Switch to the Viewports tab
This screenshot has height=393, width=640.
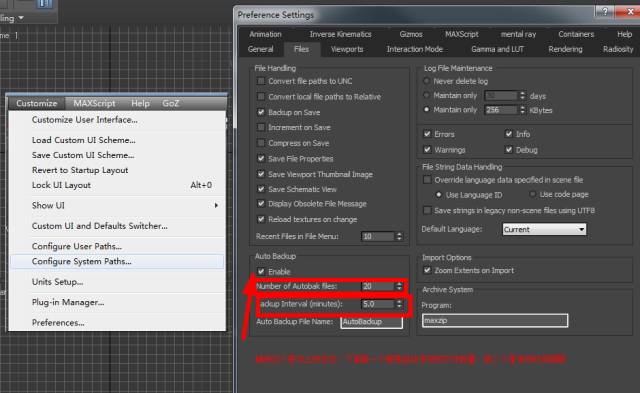347,49
